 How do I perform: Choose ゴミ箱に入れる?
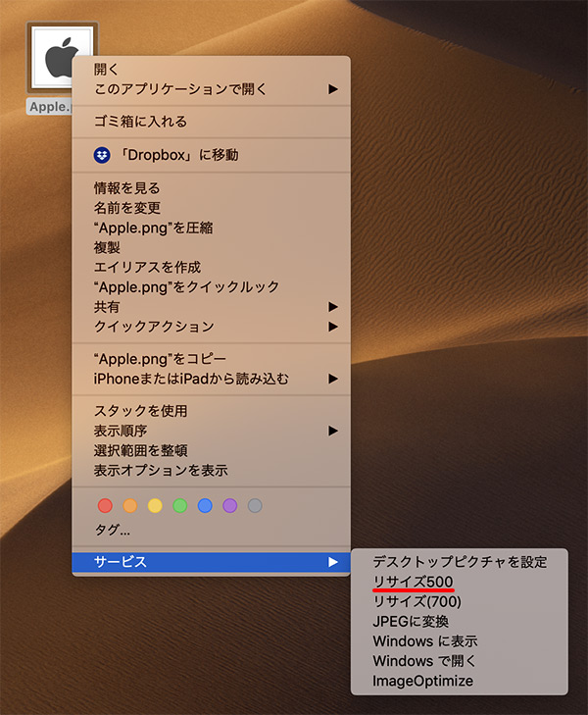(x=211, y=122)
